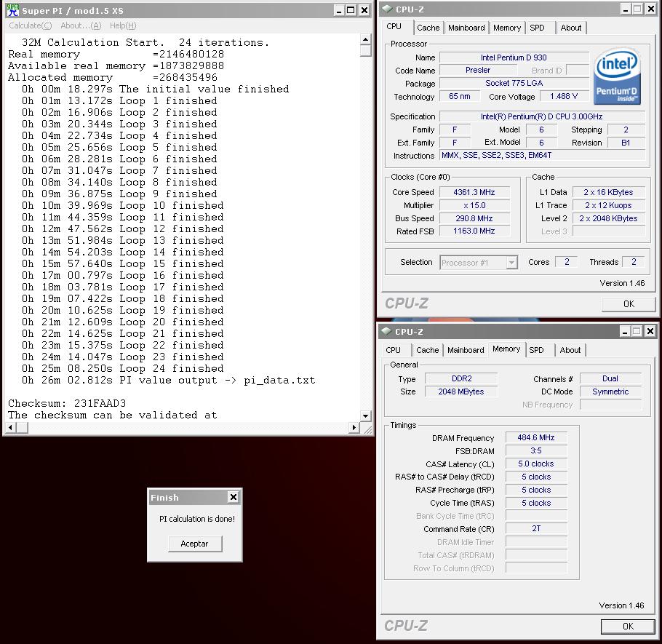The height and width of the screenshot is (644, 662).
Task: Close the bottom CPU-Z window
Action: point(650,331)
